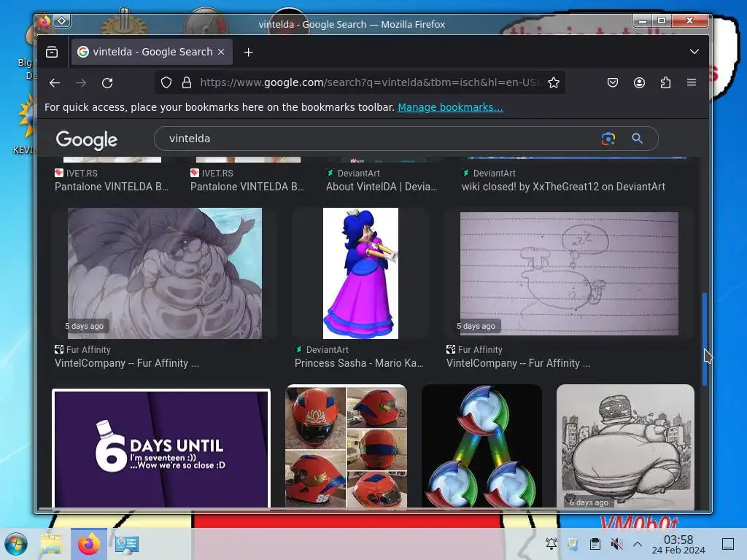The width and height of the screenshot is (747, 560).
Task: Toggle window keep-on-top diamond icon
Action: [x=62, y=21]
